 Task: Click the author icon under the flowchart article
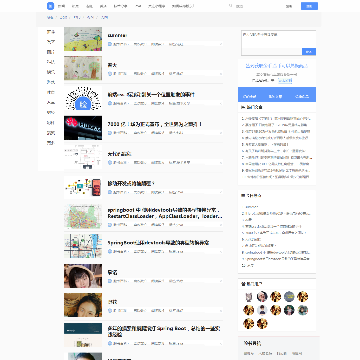click(x=110, y=163)
